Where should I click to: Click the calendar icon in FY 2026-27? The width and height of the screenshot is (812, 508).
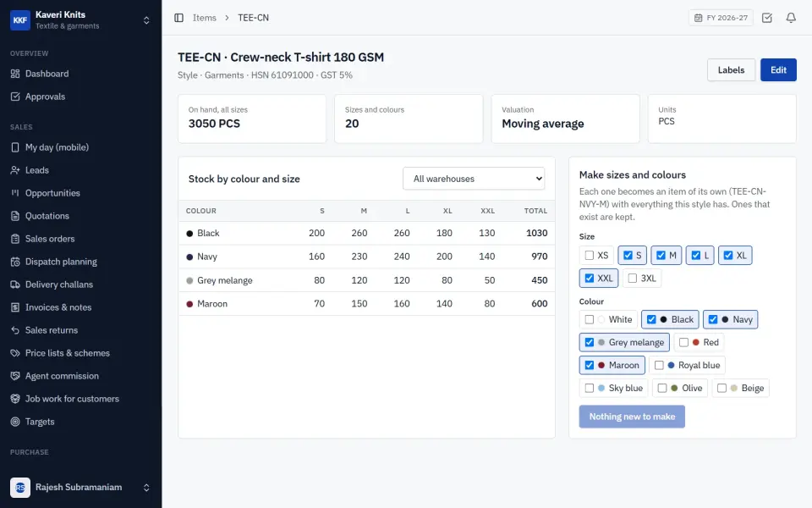(698, 18)
